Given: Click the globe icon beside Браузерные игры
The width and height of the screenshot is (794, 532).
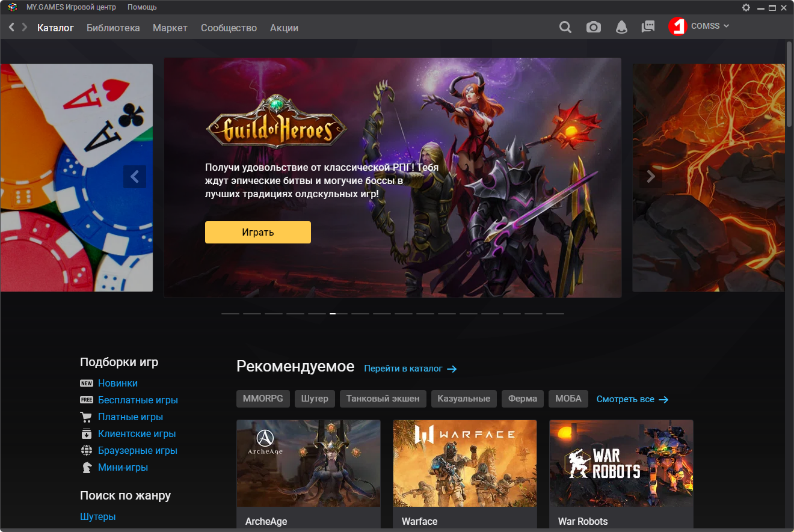Looking at the screenshot, I should [87, 450].
